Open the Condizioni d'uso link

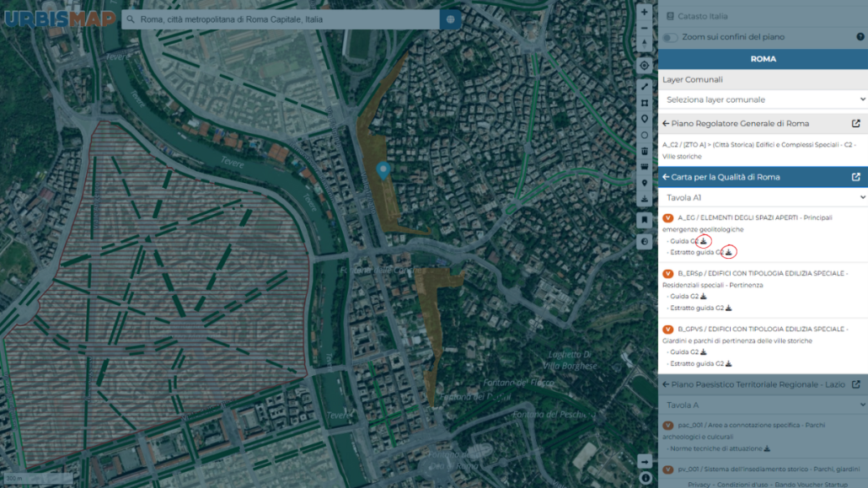click(742, 485)
